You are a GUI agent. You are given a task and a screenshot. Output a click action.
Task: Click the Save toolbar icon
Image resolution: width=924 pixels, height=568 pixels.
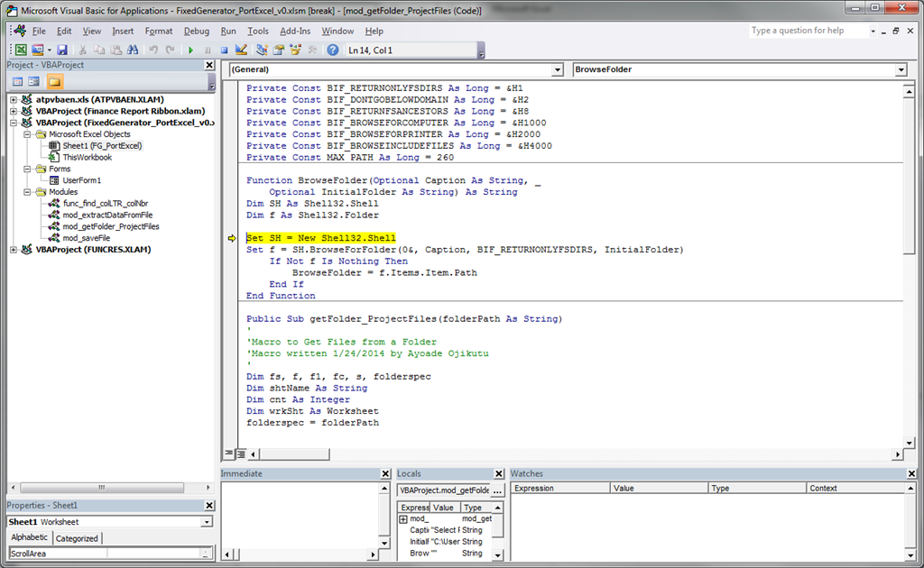pyautogui.click(x=62, y=50)
